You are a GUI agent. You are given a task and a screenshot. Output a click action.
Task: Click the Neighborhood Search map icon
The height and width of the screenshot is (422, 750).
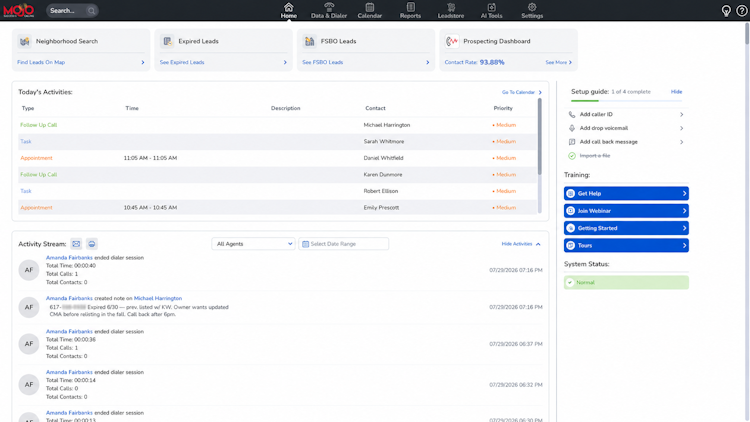(x=24, y=42)
